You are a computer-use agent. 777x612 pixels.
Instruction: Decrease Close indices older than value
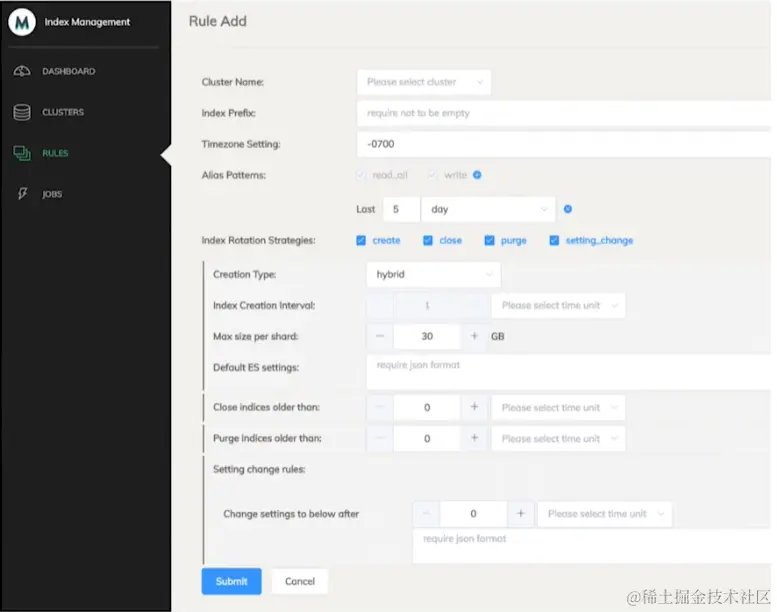coord(380,407)
